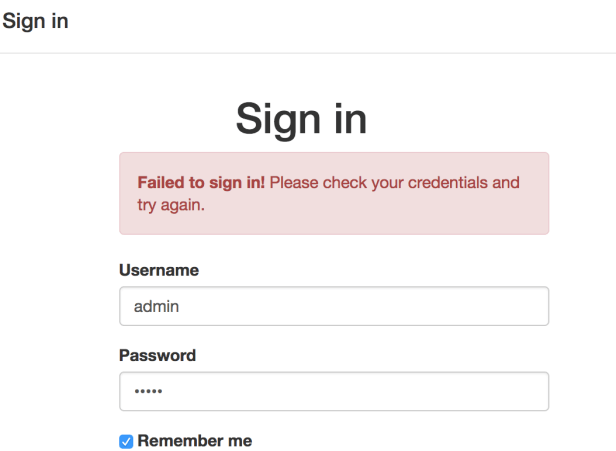This screenshot has height=451, width=616.
Task: Click the bold "Failed to sign in!" text
Action: click(201, 183)
